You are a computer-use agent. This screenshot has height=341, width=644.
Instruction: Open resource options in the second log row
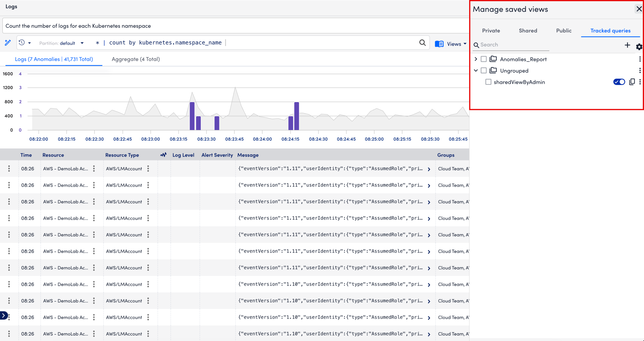94,185
